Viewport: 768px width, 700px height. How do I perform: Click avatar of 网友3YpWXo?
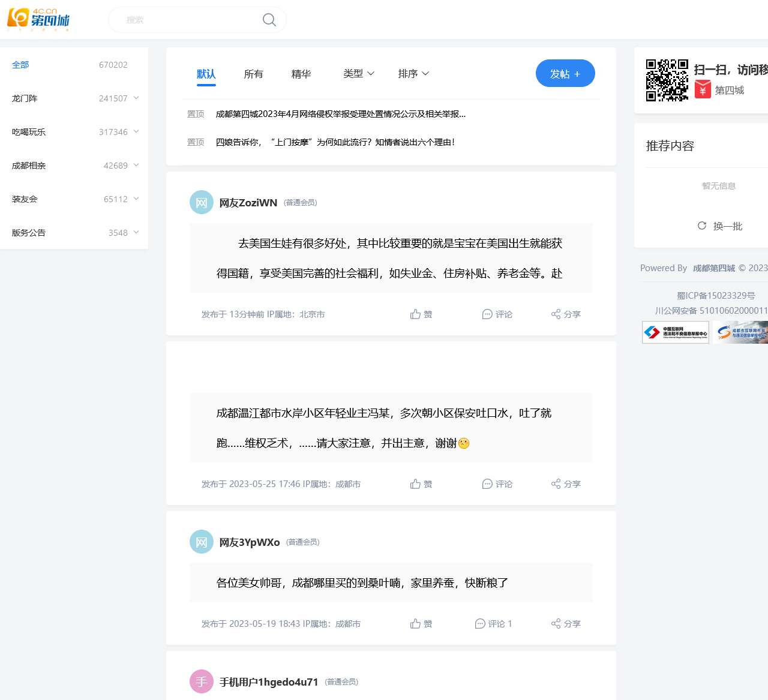202,542
